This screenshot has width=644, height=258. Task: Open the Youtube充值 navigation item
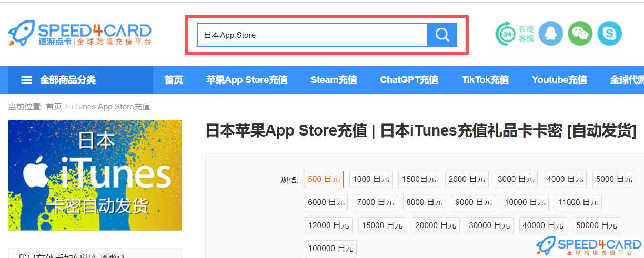click(559, 80)
